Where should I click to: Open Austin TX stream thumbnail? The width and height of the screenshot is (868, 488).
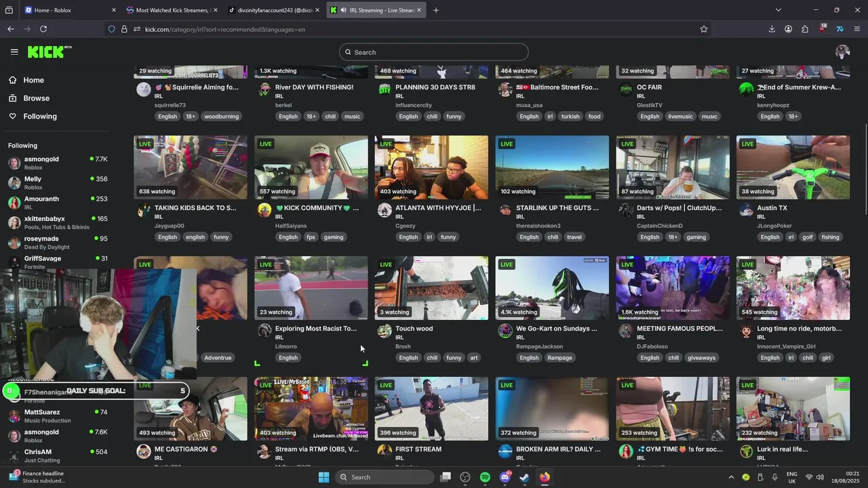pyautogui.click(x=793, y=167)
